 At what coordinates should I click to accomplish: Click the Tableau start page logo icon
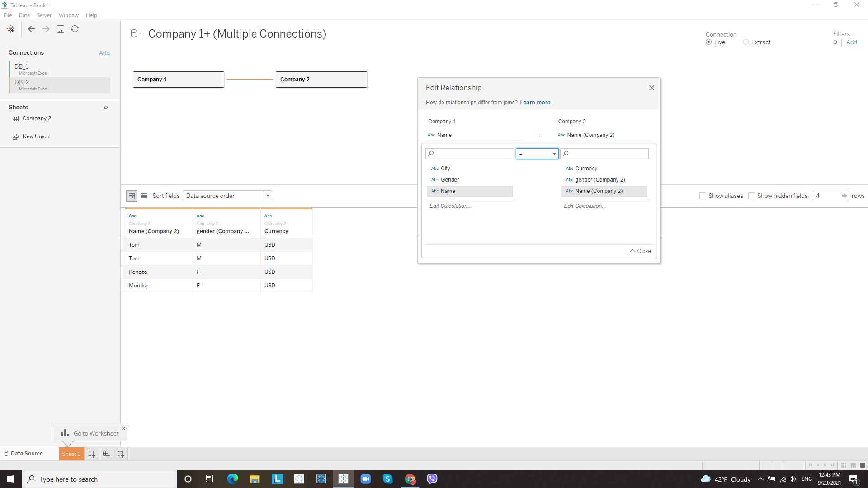pyautogui.click(x=11, y=29)
